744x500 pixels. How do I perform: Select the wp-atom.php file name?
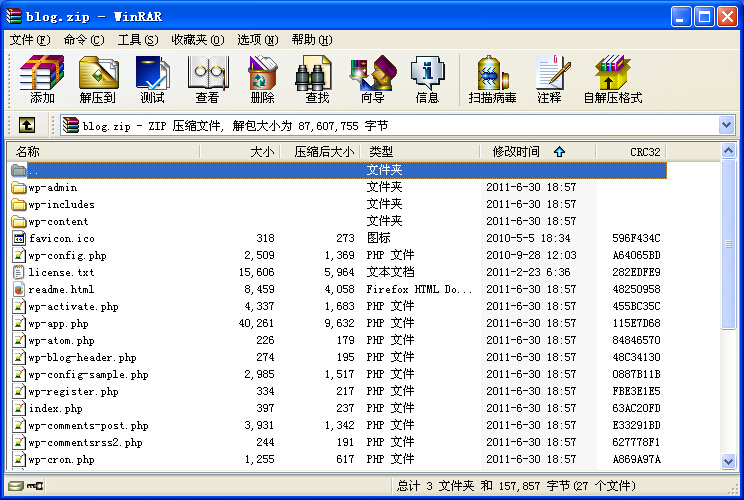61,341
